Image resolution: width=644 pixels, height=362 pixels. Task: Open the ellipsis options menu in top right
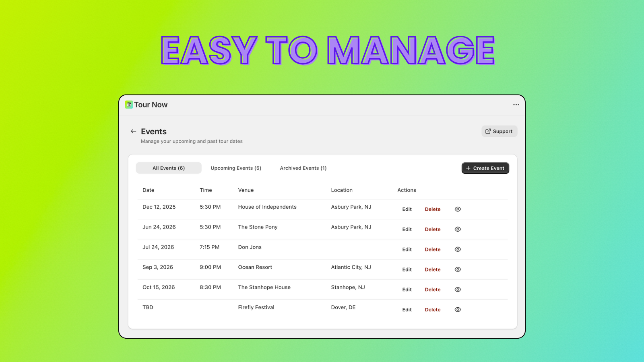[x=516, y=105]
